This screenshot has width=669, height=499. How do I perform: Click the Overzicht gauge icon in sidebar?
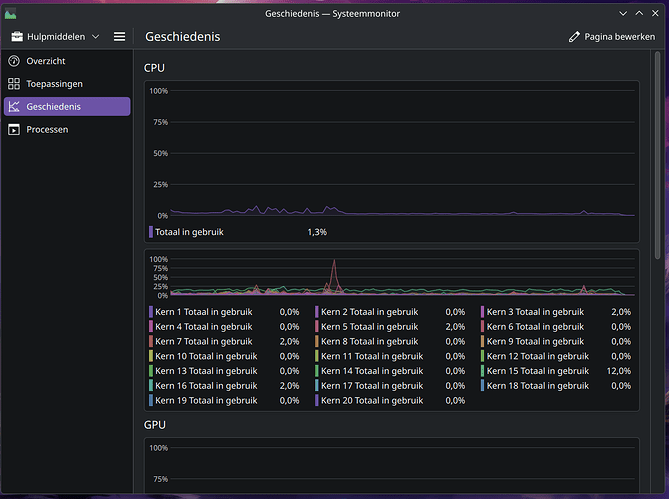click(x=14, y=61)
